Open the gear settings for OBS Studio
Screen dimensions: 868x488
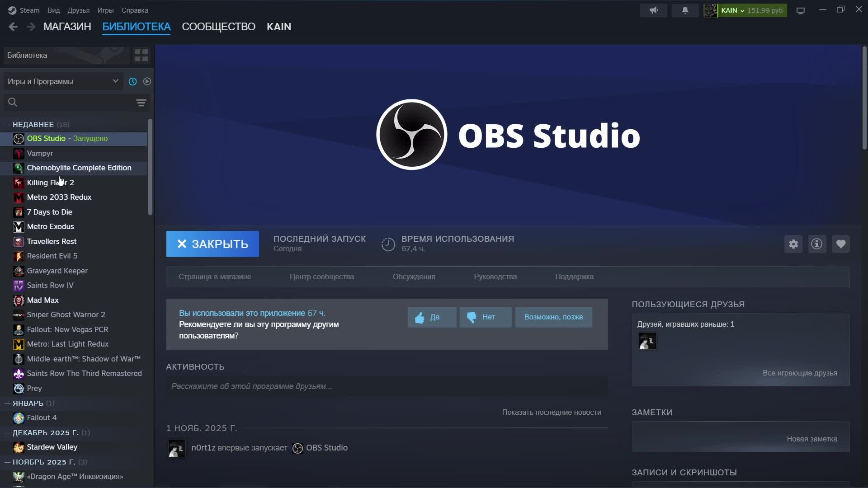coord(793,244)
